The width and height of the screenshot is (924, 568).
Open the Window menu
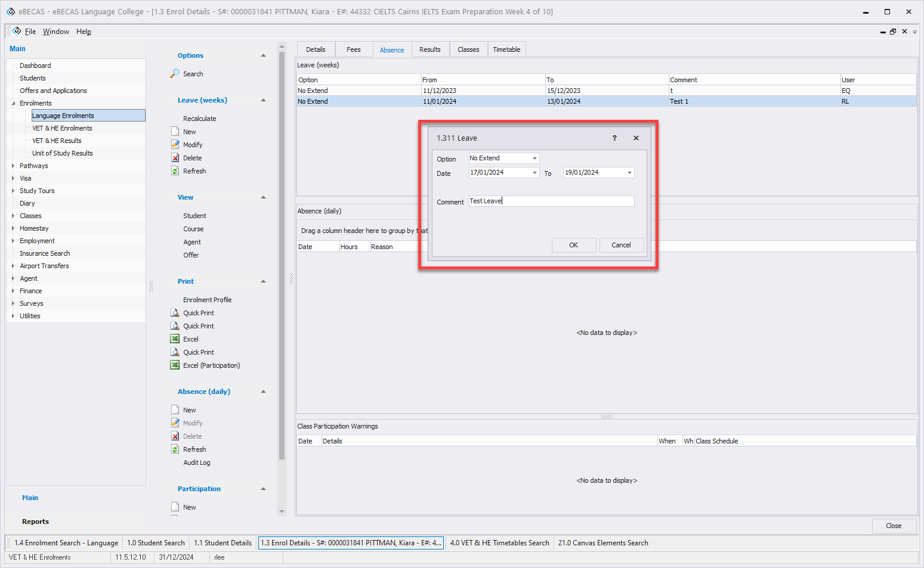55,32
